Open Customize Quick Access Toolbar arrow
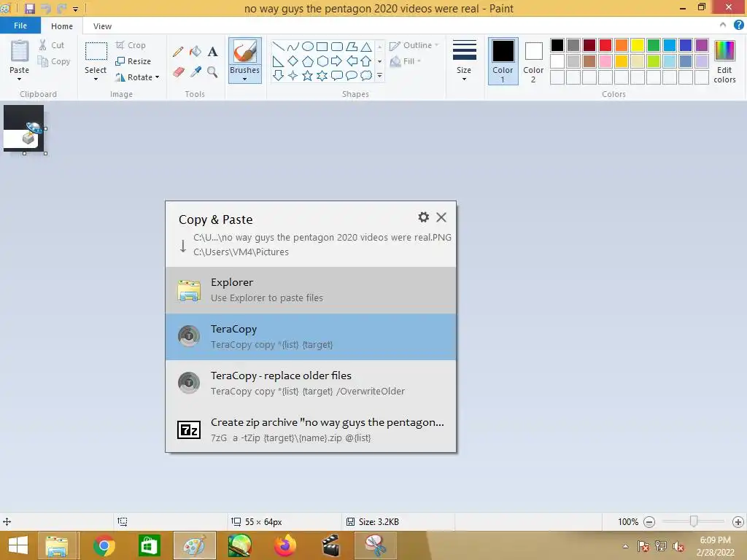Image resolution: width=747 pixels, height=560 pixels. 75,9
